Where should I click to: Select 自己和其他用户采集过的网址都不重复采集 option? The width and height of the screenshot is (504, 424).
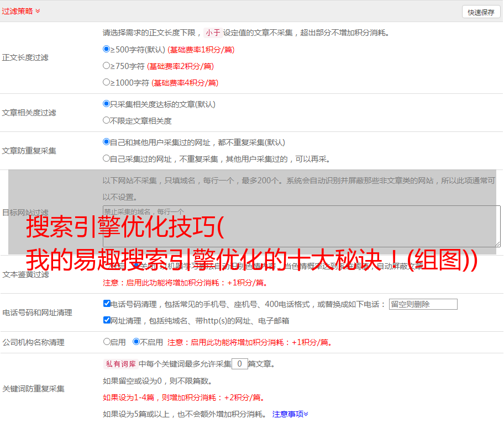(106, 142)
